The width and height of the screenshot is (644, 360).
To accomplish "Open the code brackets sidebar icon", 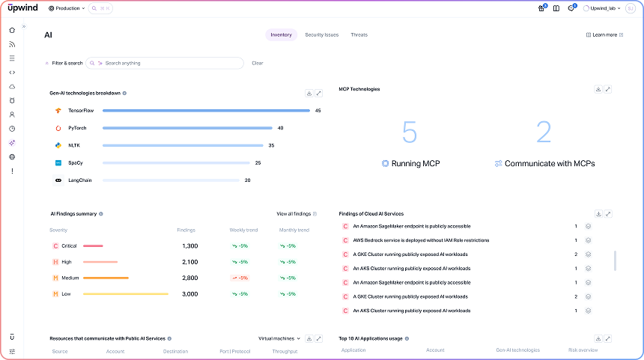I will click(12, 73).
